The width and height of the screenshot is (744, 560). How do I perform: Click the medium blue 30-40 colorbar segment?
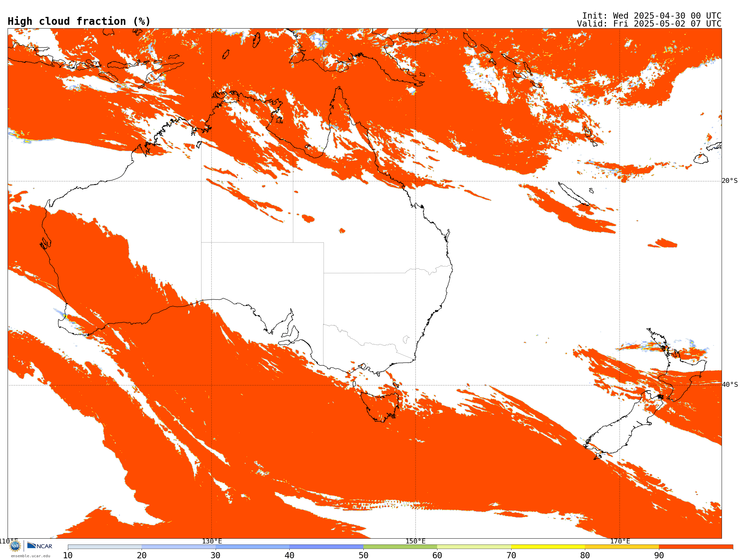coord(252,547)
